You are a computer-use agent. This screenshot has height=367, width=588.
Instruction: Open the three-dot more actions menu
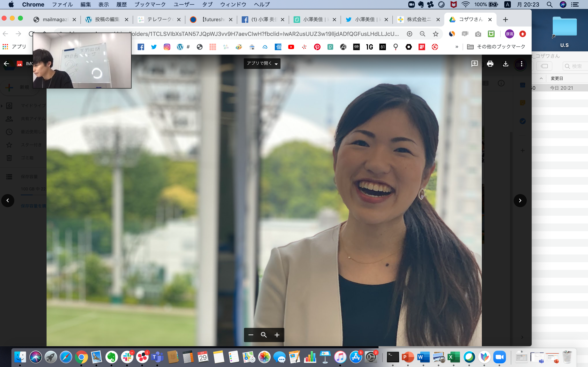(x=521, y=64)
